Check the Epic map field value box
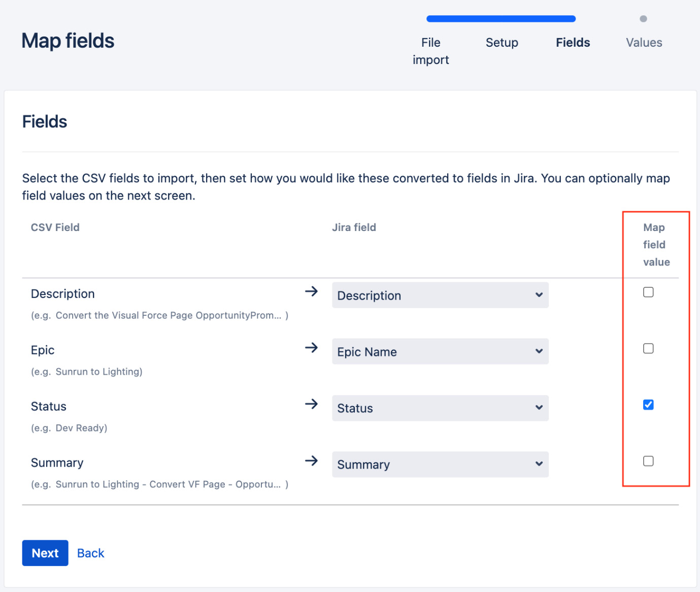Viewport: 700px width, 592px height. [x=648, y=349]
